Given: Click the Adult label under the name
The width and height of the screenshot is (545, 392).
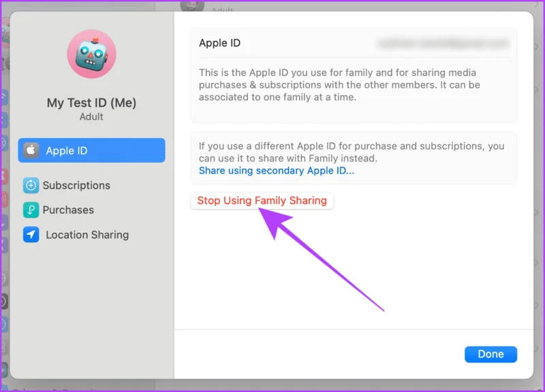Looking at the screenshot, I should tap(91, 116).
